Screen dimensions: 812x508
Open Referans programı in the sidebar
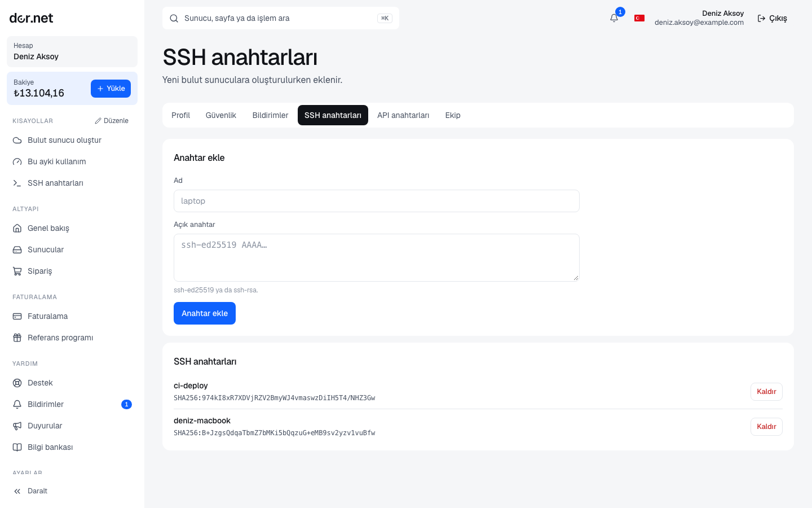point(72,338)
